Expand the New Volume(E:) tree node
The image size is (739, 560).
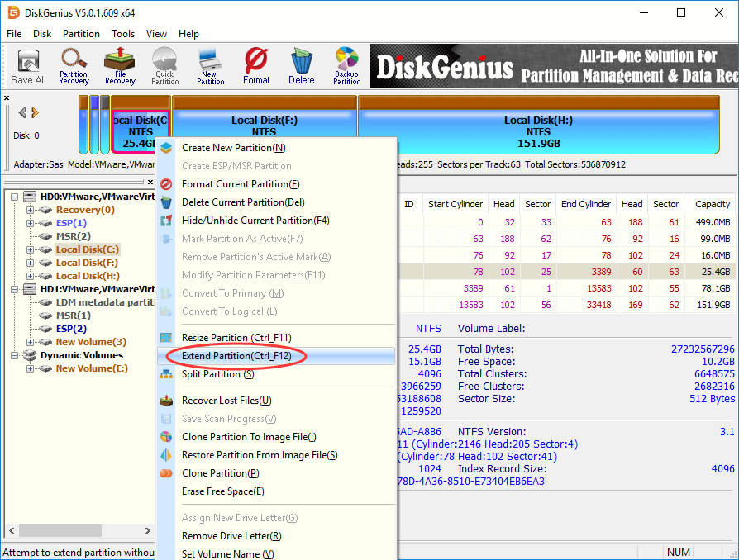click(31, 368)
